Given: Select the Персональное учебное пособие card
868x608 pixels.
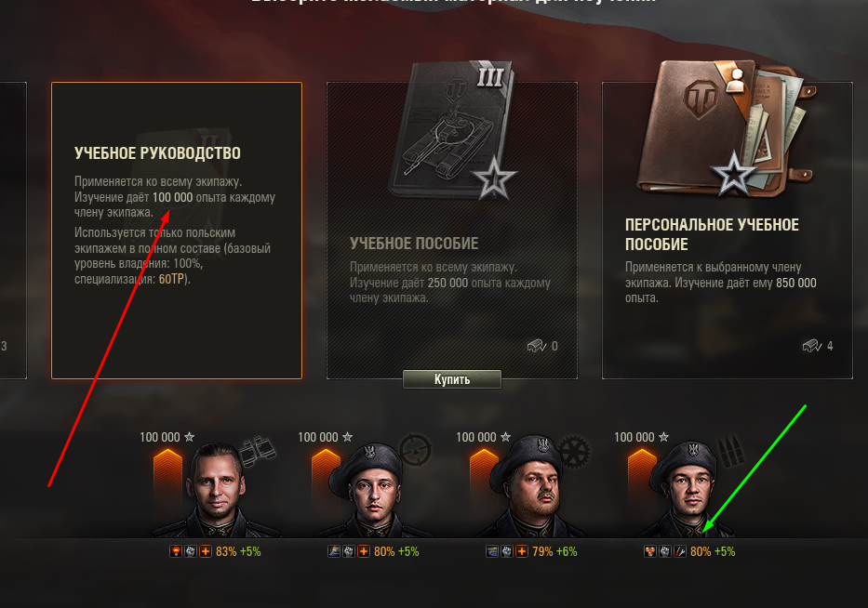Looking at the screenshot, I should point(728,231).
